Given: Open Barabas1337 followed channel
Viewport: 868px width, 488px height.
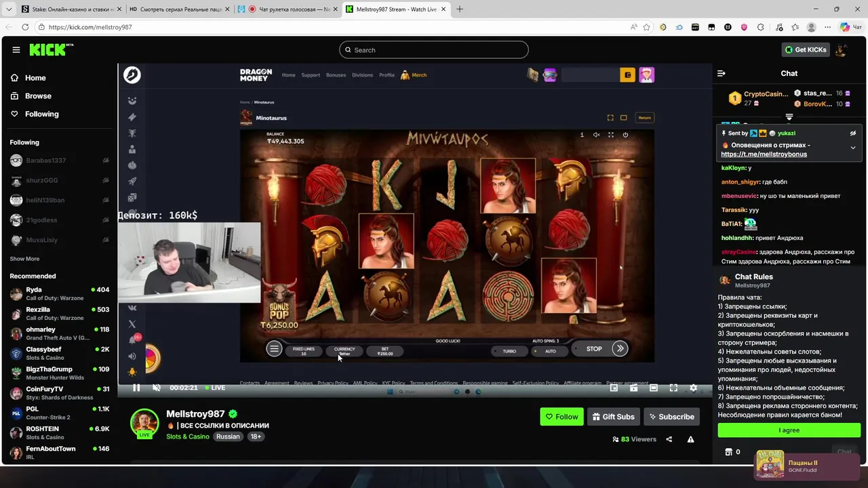Looking at the screenshot, I should pyautogui.click(x=59, y=161).
